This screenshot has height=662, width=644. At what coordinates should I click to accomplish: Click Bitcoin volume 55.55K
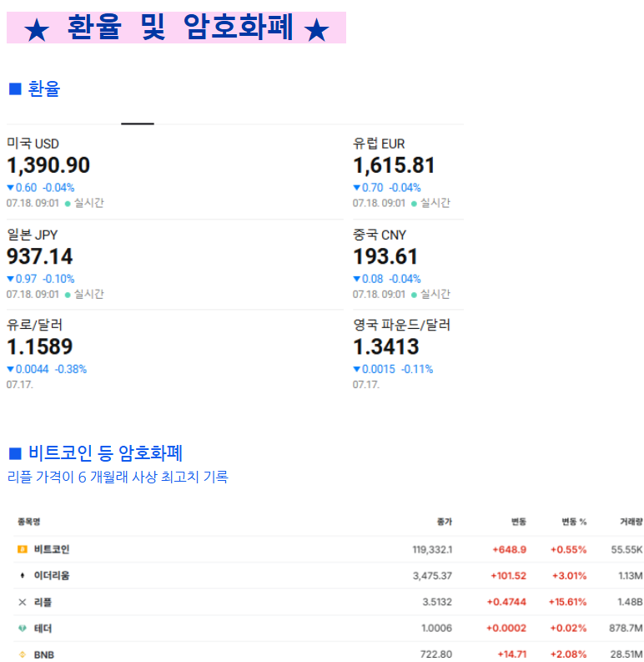(626, 549)
